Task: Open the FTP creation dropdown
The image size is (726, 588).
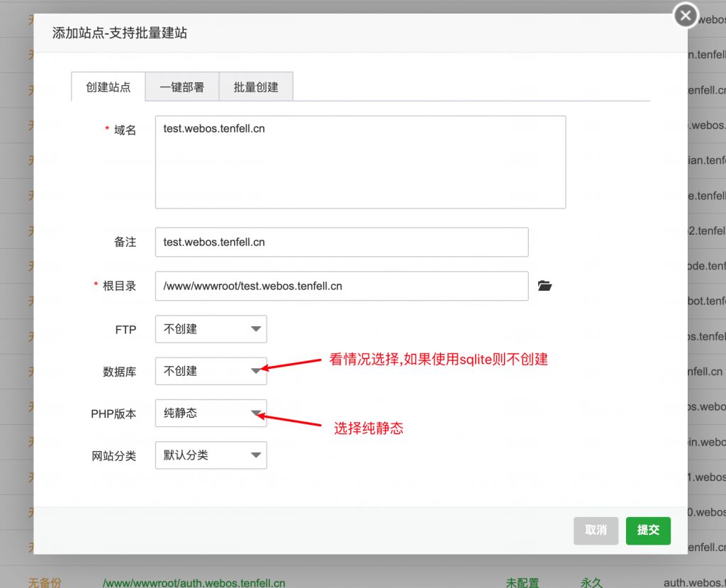Action: pos(209,329)
